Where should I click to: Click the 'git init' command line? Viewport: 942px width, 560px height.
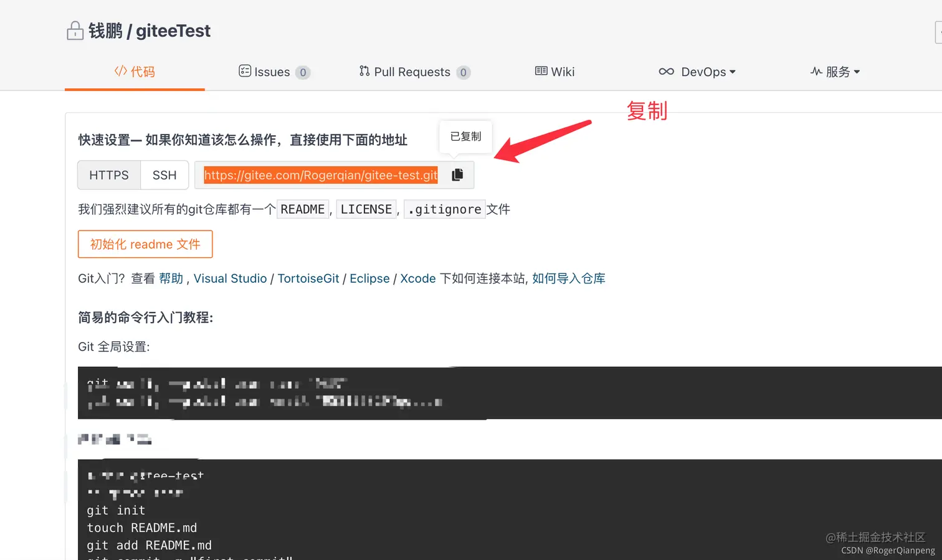116,510
